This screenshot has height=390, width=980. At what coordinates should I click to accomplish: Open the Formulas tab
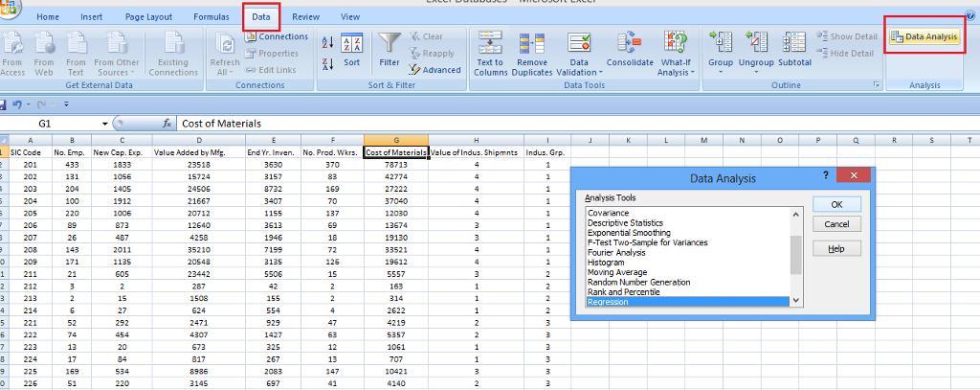212,17
